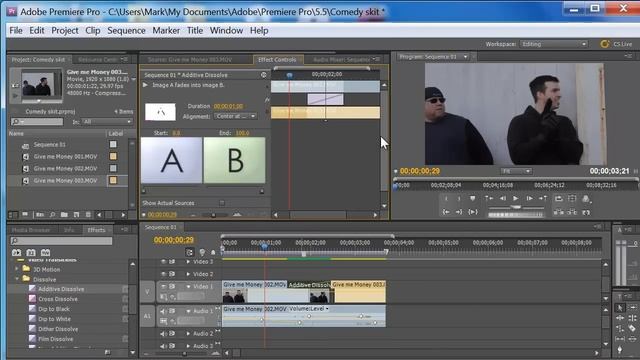The height and width of the screenshot is (360, 640).
Task: Click Automate to Sequence icon
Action: coord(40,214)
